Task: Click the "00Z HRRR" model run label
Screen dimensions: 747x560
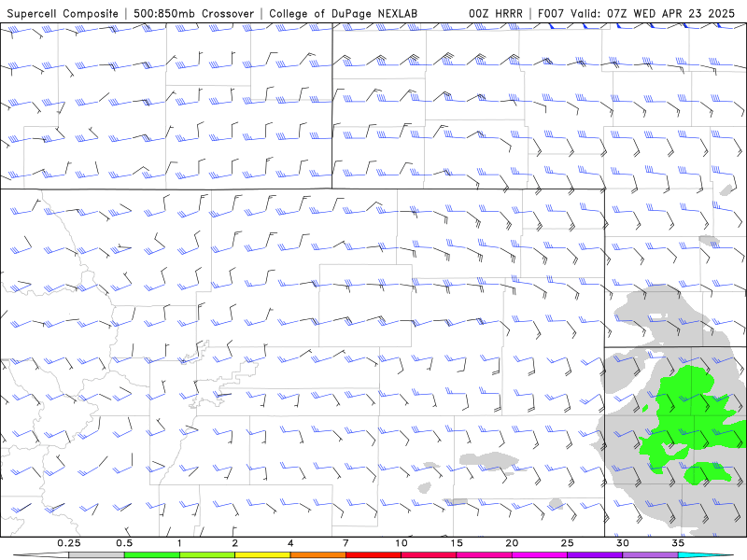Action: click(x=496, y=13)
